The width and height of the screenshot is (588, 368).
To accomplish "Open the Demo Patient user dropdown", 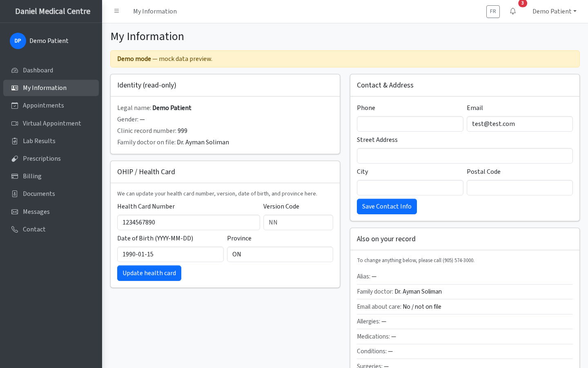I will pos(555,11).
